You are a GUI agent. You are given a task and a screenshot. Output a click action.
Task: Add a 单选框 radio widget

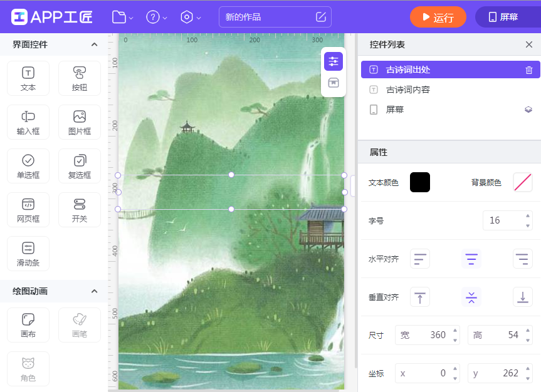28,166
